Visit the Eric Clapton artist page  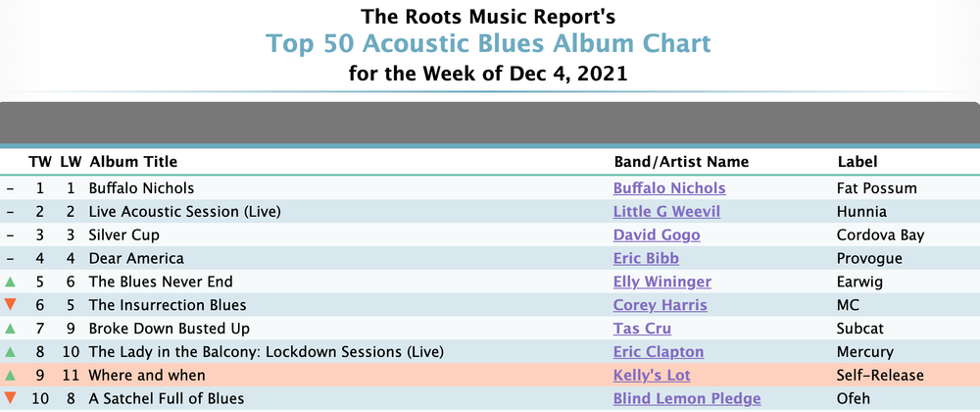659,352
